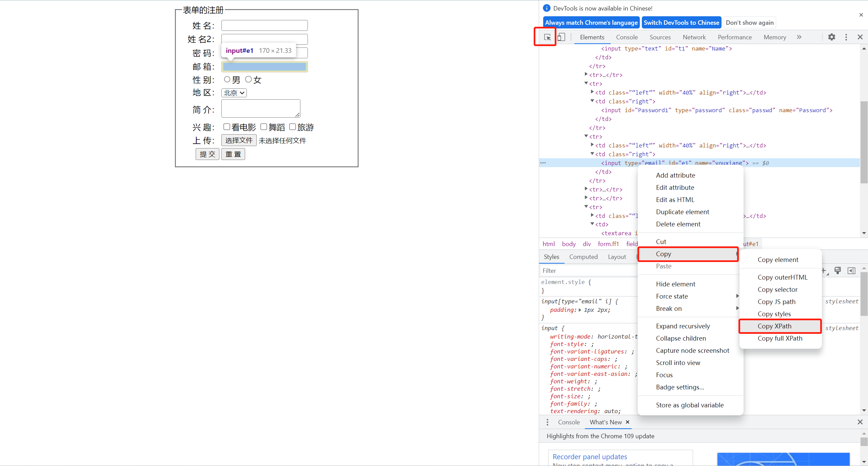Activate the inspect element picker icon

pyautogui.click(x=547, y=37)
